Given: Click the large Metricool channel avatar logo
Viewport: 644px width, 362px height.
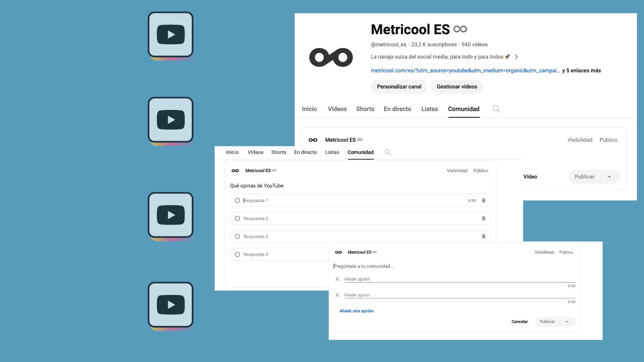Looking at the screenshot, I should pos(331,57).
